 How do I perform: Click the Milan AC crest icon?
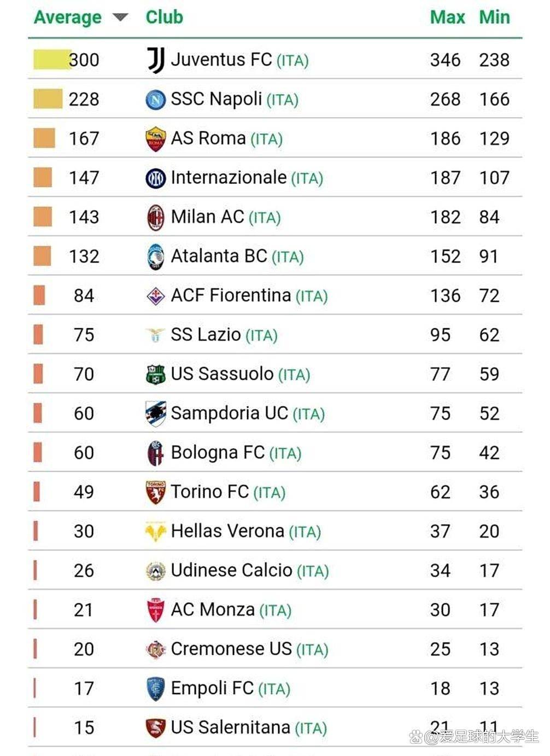(x=156, y=218)
